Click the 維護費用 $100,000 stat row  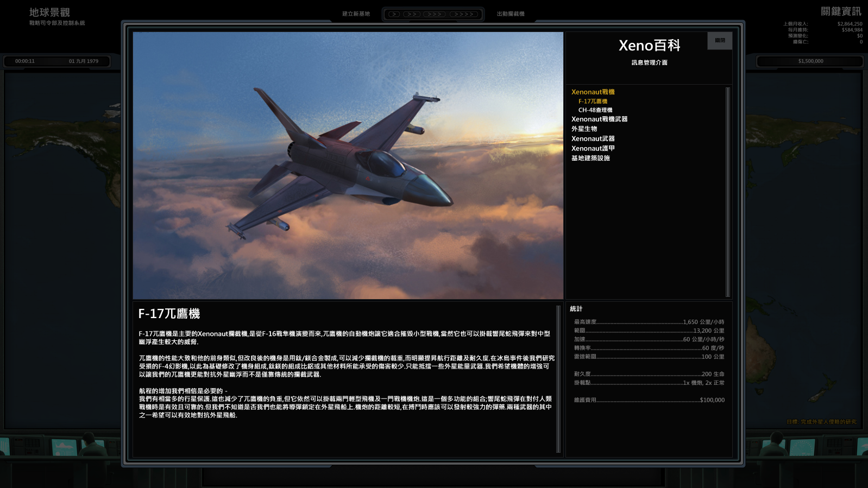click(x=649, y=400)
